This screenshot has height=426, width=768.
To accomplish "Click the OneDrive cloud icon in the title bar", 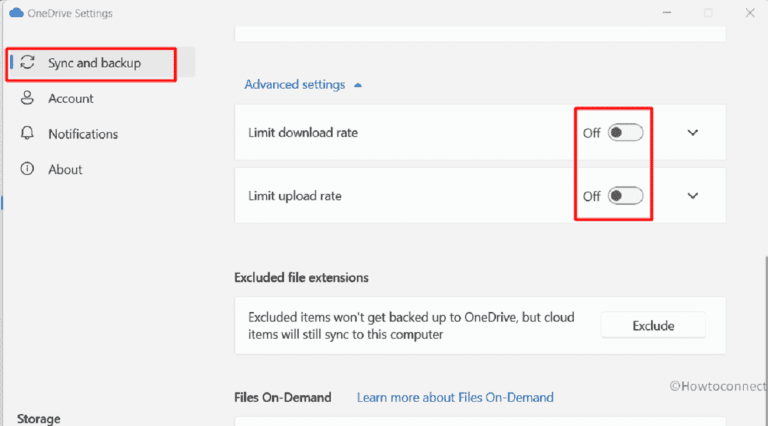I will click(16, 13).
